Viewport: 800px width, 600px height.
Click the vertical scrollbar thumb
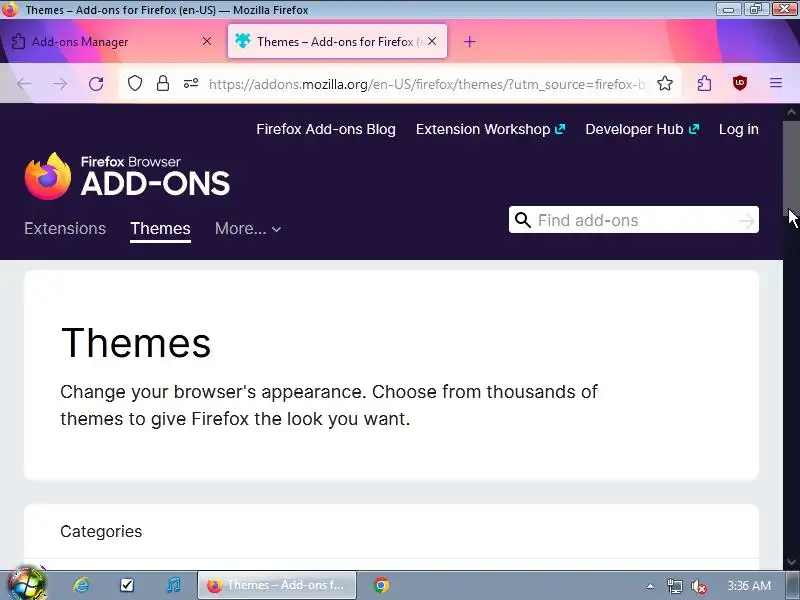pyautogui.click(x=791, y=168)
